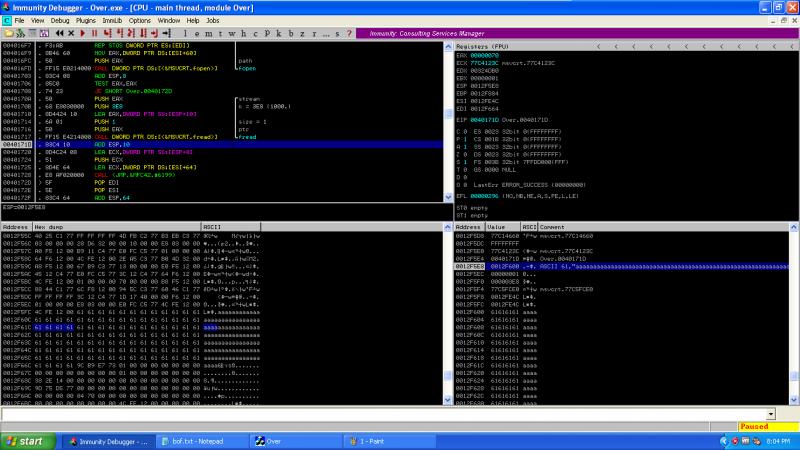Show references with the r toolbar icon
The width and height of the screenshot is (800, 450).
click(x=314, y=34)
